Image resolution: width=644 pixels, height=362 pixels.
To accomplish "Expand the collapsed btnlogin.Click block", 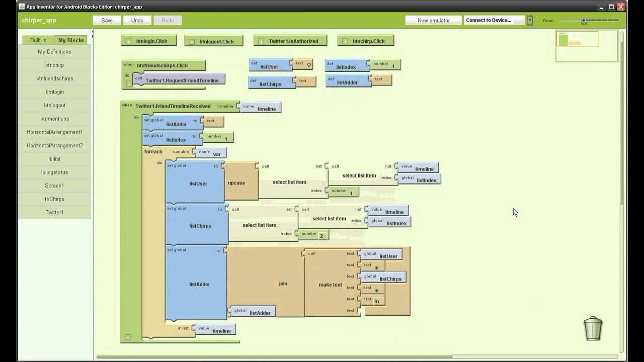I will pos(128,42).
